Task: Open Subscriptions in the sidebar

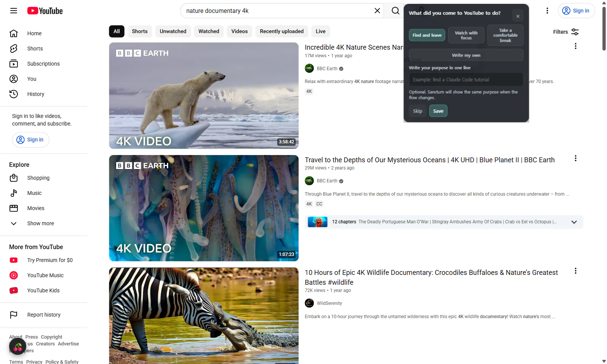Action: [44, 64]
